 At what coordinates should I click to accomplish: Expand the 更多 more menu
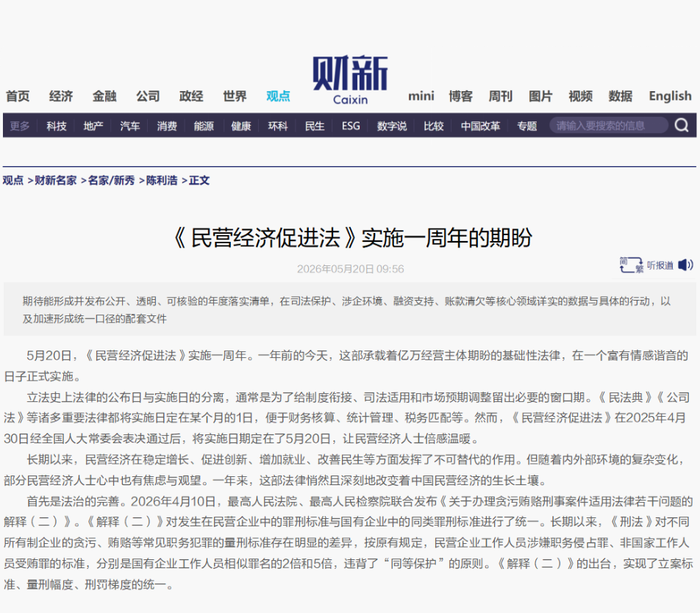(20, 126)
